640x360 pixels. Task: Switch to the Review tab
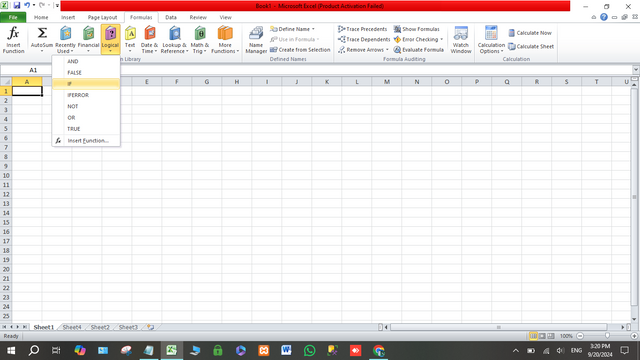click(x=198, y=17)
